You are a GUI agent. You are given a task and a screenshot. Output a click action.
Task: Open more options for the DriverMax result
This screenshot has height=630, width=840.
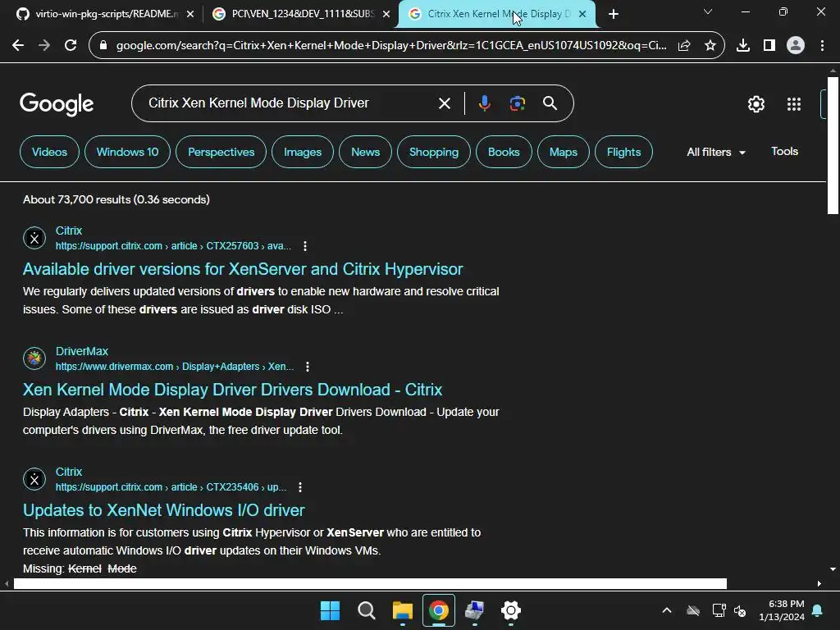click(308, 367)
